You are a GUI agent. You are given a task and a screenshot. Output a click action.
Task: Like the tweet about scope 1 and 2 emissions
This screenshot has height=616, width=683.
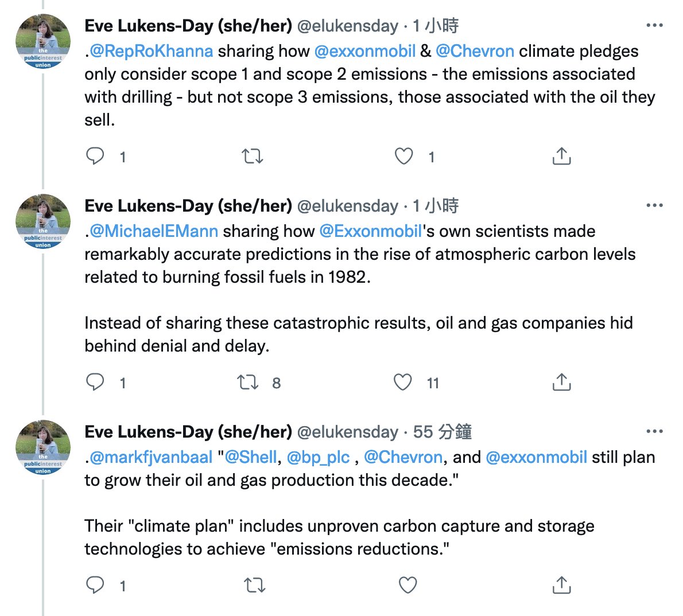pyautogui.click(x=403, y=156)
